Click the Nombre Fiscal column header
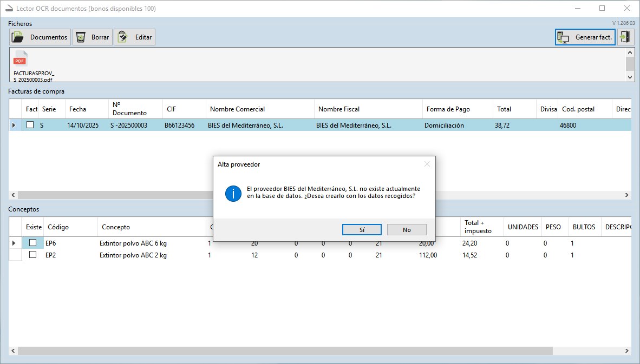This screenshot has height=364, width=640. (368, 109)
